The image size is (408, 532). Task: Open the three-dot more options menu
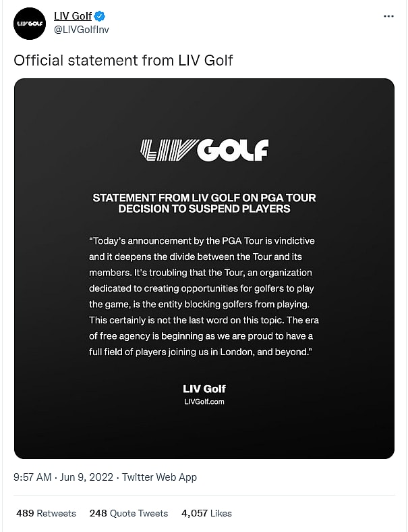click(x=387, y=16)
